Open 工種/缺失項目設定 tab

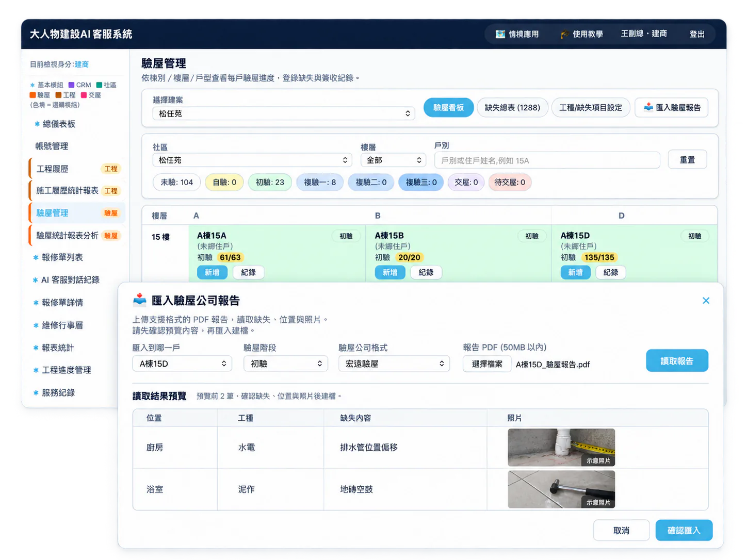(591, 107)
